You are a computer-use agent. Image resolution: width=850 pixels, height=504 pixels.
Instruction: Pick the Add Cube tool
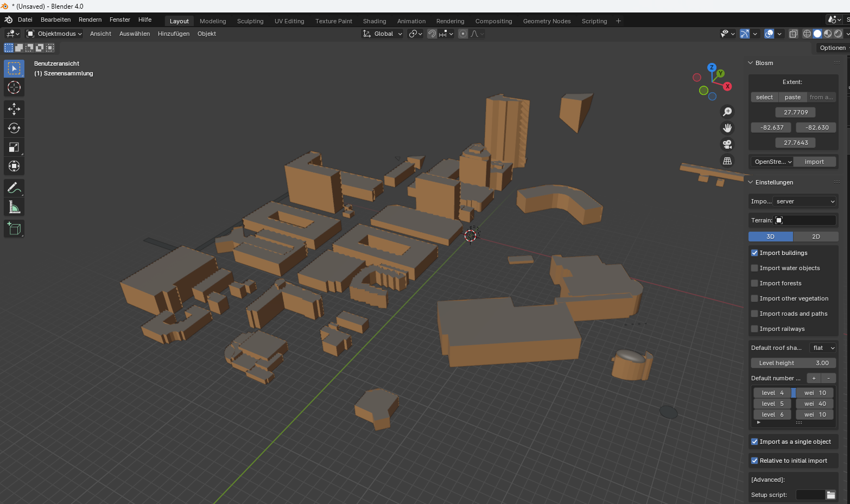[14, 229]
